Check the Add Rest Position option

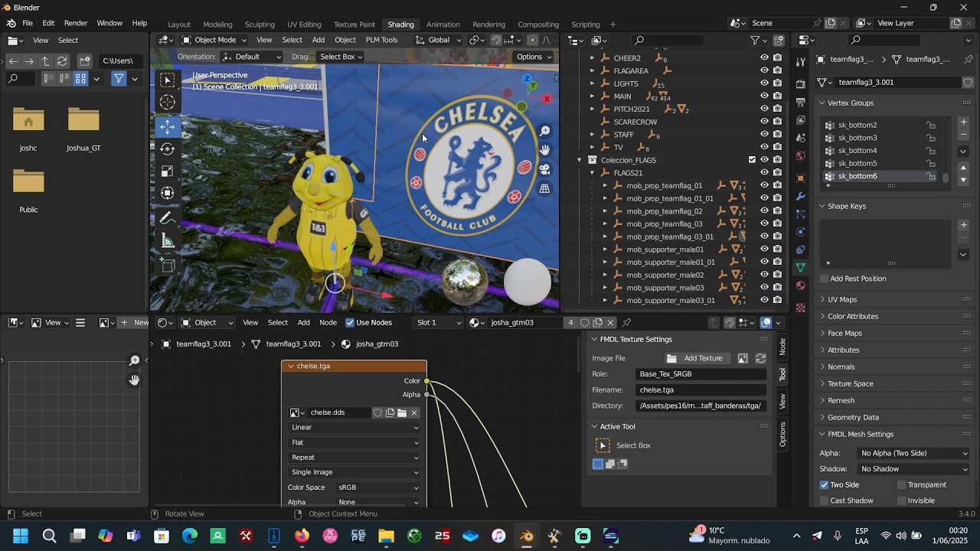824,279
